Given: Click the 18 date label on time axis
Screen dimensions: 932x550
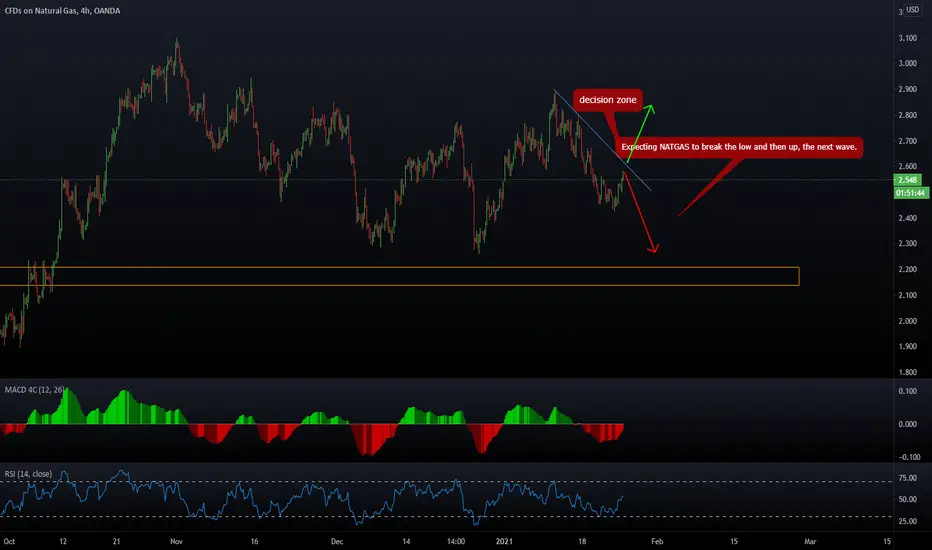Looking at the screenshot, I should coord(582,542).
